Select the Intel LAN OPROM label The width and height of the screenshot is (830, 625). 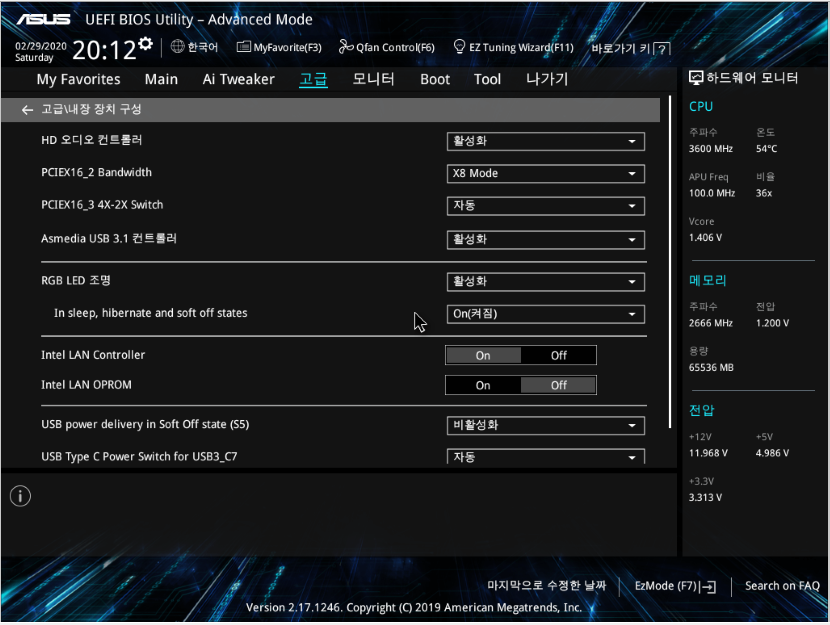click(86, 385)
